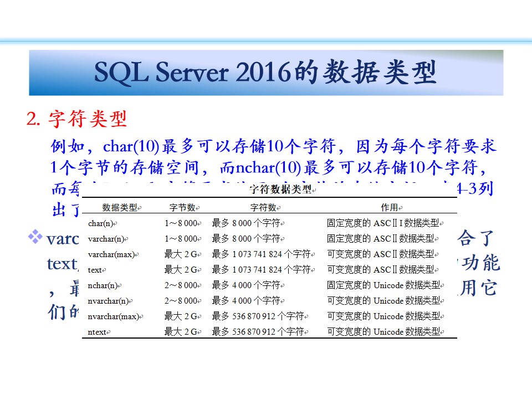
Task: Click '最多 4 000 个字符' in nchar(n) row
Action: pyautogui.click(x=246, y=286)
